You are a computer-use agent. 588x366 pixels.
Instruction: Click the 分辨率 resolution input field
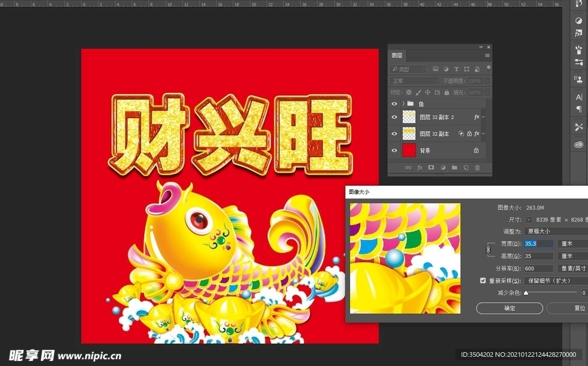click(x=539, y=268)
